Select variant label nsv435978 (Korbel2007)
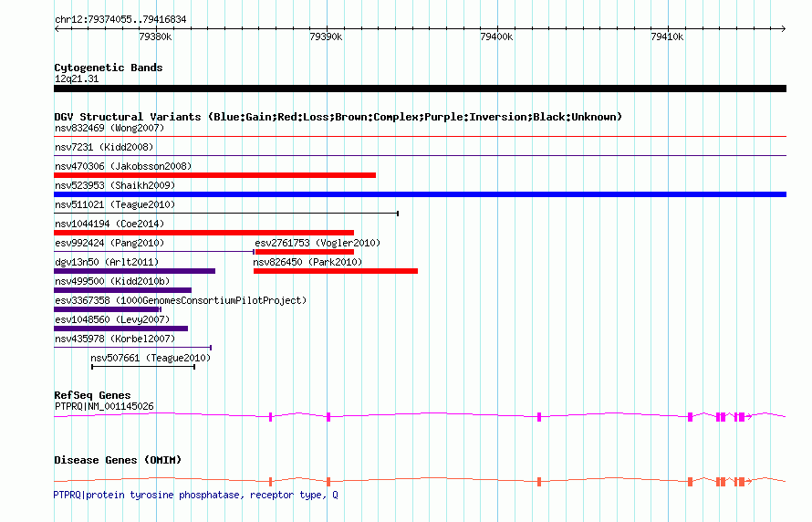The height and width of the screenshot is (522, 812). (x=115, y=339)
